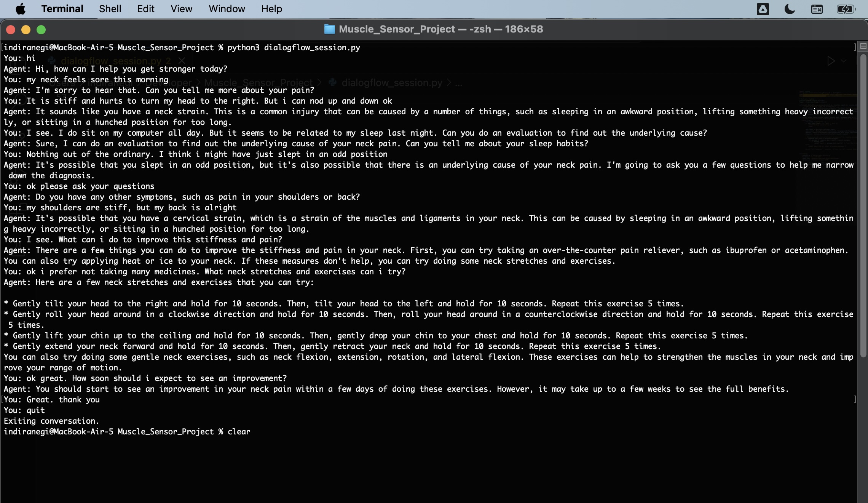The width and height of the screenshot is (868, 503).
Task: Open the battery status menu
Action: 846,9
